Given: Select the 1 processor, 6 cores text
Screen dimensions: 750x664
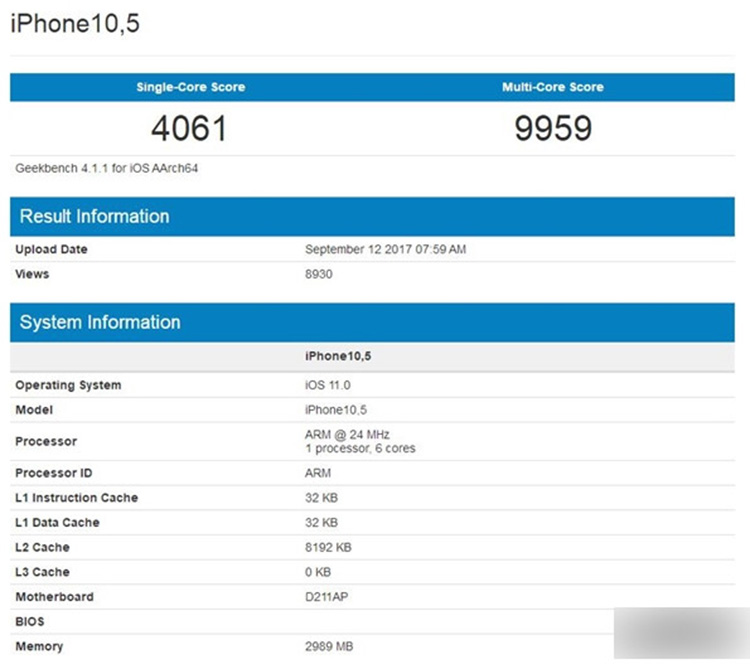Looking at the screenshot, I should coord(360,449).
